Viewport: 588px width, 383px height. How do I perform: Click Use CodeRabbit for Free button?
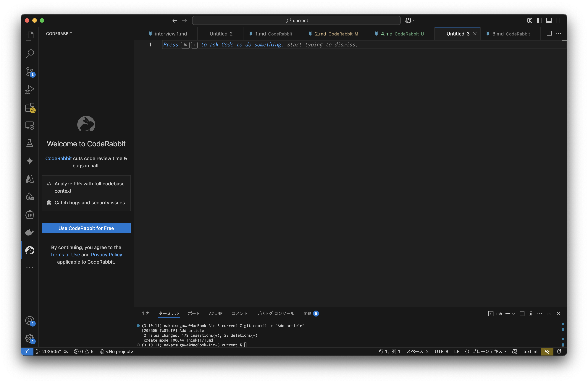pyautogui.click(x=86, y=228)
